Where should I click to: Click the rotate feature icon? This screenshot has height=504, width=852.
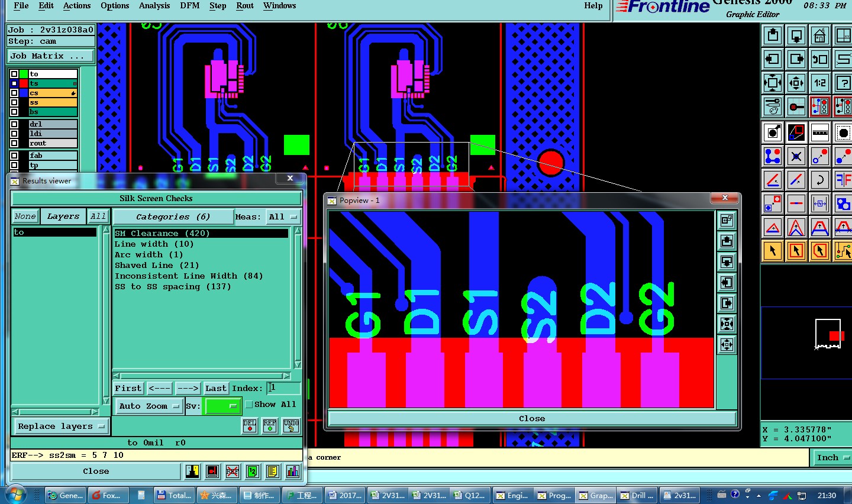pos(820,180)
